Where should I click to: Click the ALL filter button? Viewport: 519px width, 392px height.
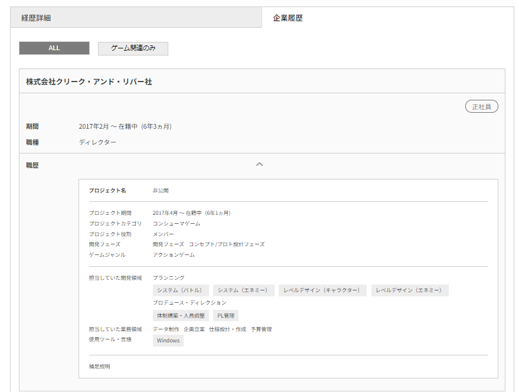coord(54,48)
